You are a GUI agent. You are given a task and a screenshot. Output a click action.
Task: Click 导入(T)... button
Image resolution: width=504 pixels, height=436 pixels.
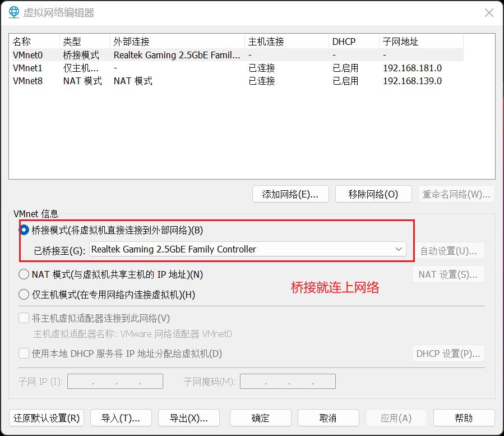point(121,418)
